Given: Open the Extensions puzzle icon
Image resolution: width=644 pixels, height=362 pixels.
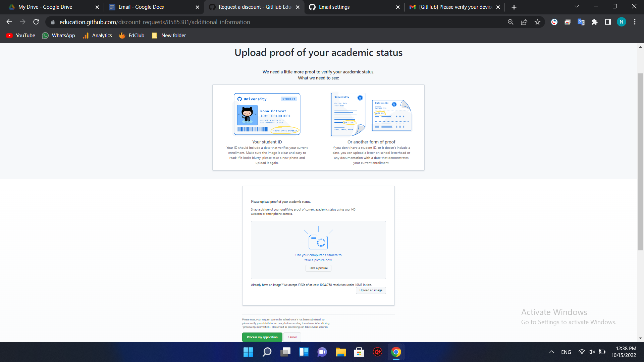Looking at the screenshot, I should pyautogui.click(x=594, y=22).
